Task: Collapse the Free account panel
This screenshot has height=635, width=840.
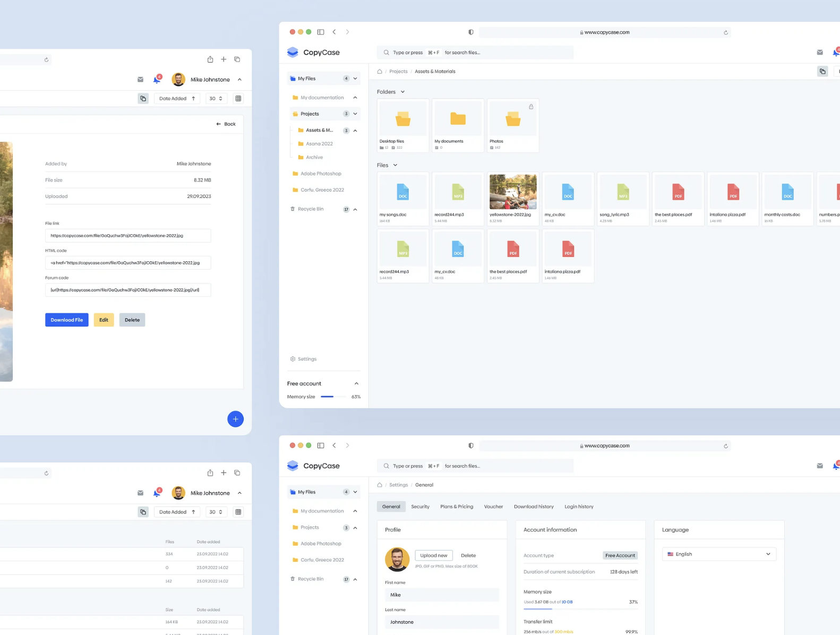Action: (x=356, y=383)
